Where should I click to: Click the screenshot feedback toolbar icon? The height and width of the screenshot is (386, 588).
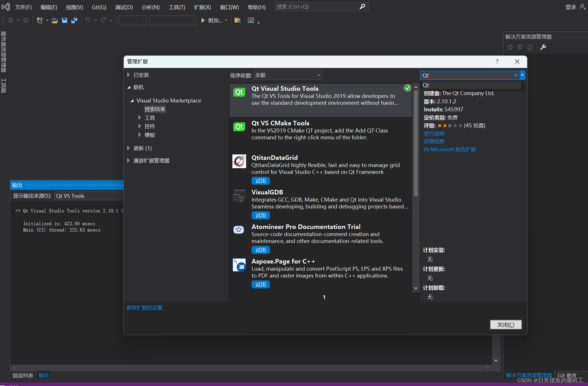tap(251, 20)
